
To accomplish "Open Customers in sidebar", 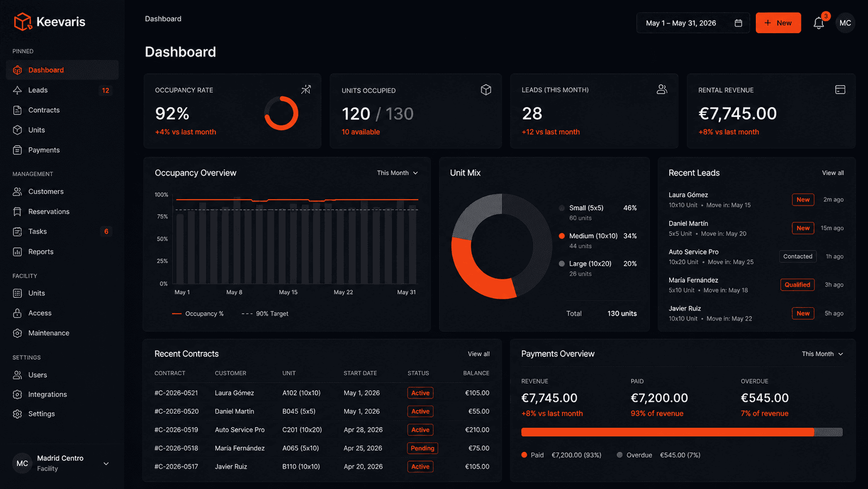I will point(62,192).
